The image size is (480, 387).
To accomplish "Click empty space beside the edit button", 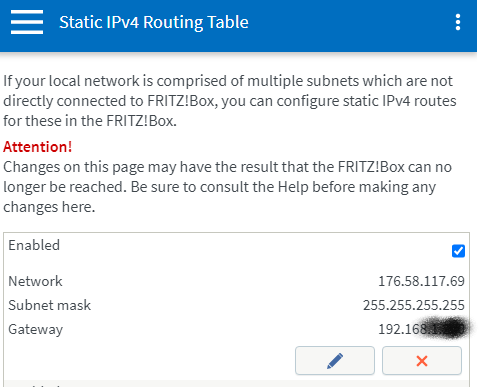I will (150, 360).
